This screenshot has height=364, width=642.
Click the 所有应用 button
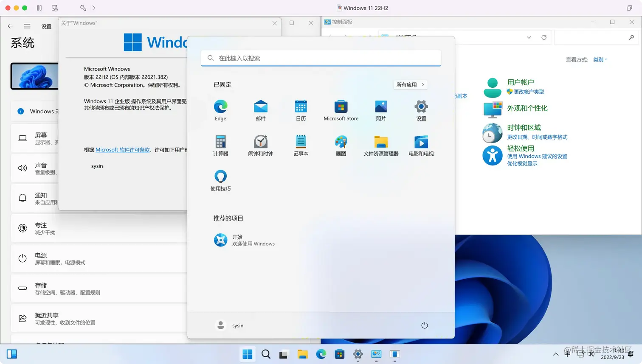(x=410, y=84)
